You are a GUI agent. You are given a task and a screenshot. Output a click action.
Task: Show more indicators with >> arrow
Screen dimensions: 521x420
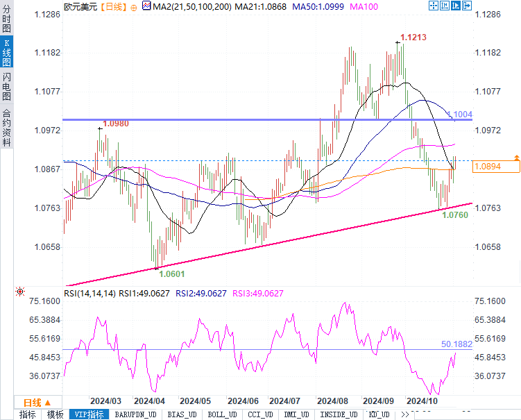coord(404,414)
